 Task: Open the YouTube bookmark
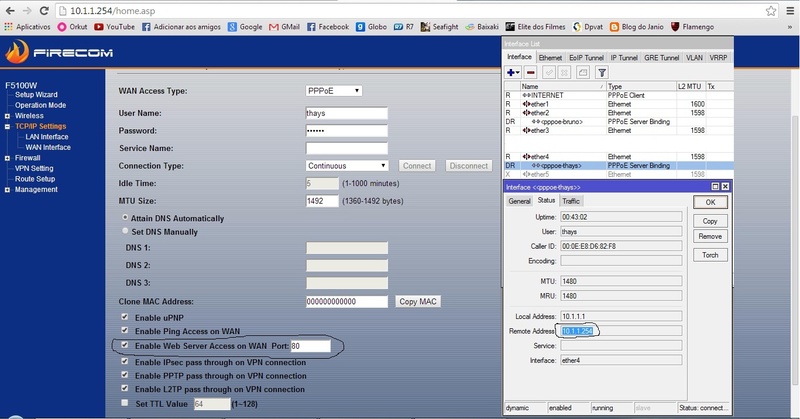click(114, 27)
